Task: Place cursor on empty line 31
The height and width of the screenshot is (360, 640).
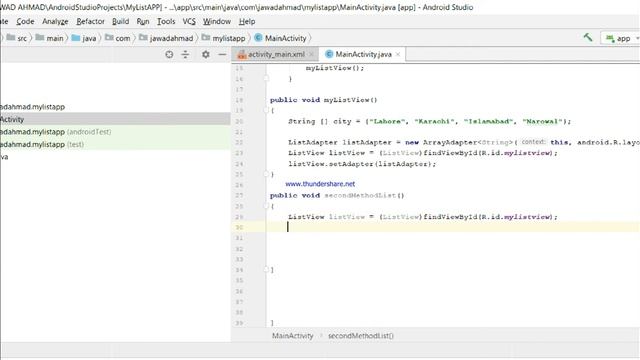Action: (x=453, y=238)
